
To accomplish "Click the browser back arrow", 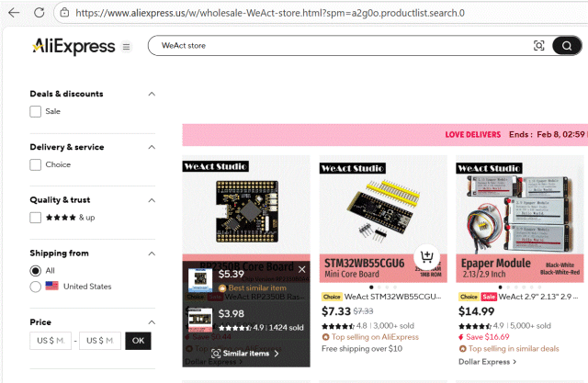I will 14,13.
